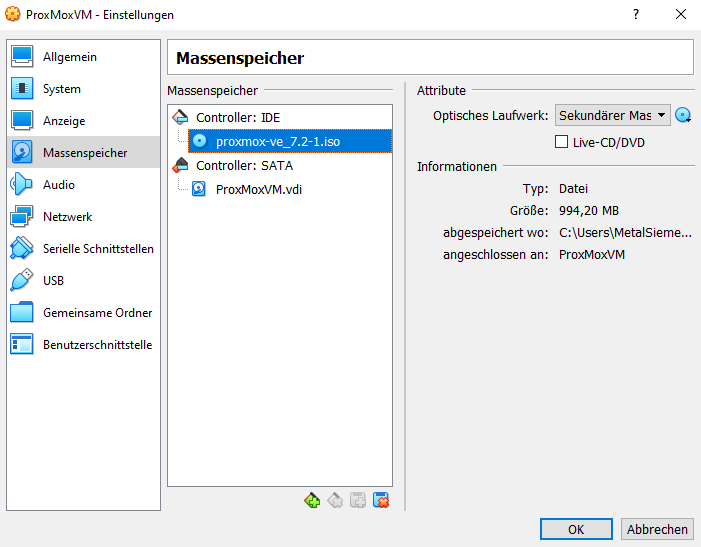Open Gemeinsame Ordner settings
Image resolution: width=701 pixels, height=547 pixels.
point(83,312)
